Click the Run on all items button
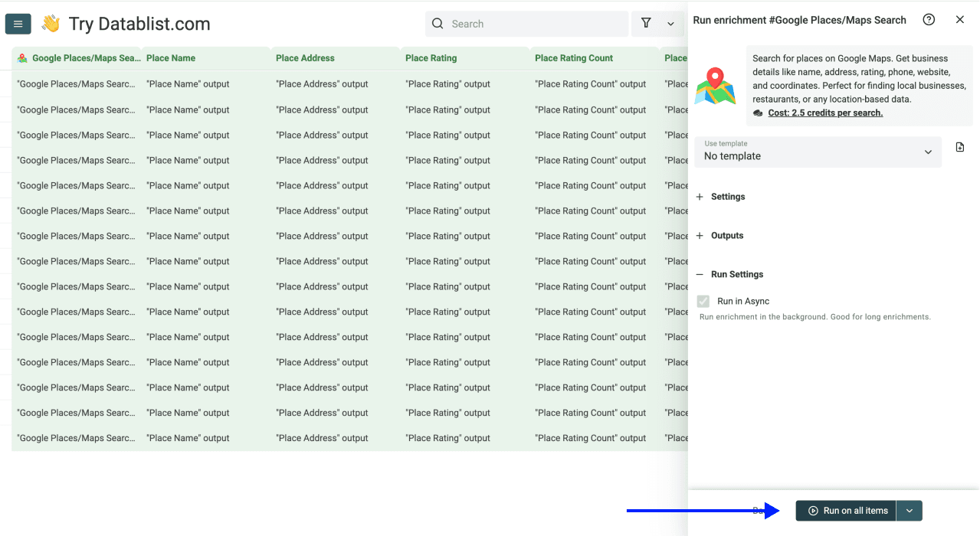 coord(845,511)
